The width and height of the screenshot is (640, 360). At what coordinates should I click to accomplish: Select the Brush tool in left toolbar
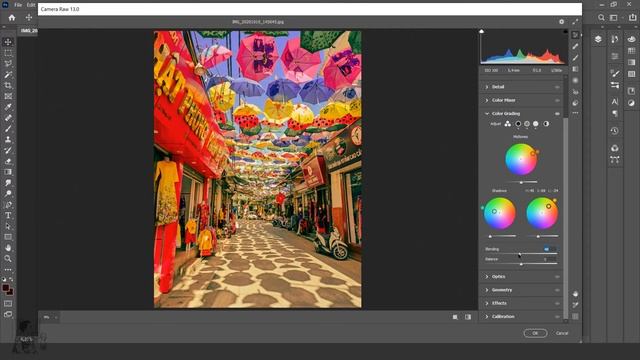[8, 129]
